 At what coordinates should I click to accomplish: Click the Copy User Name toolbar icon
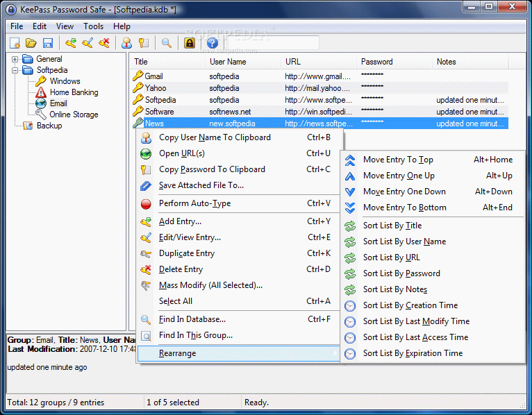click(x=126, y=43)
